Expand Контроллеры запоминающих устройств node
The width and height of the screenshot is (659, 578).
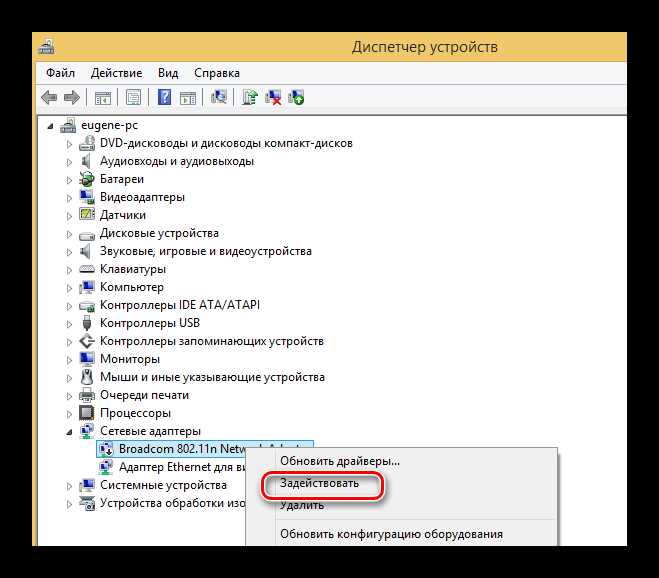tap(69, 342)
